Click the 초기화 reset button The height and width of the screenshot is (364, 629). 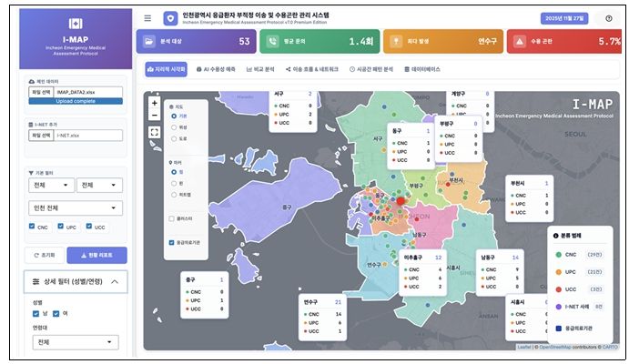pos(45,255)
